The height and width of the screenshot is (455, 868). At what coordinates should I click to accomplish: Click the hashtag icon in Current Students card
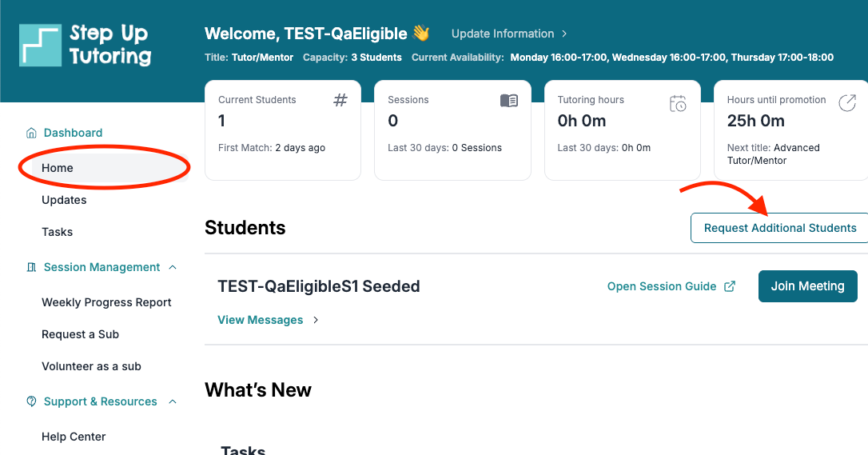(340, 100)
